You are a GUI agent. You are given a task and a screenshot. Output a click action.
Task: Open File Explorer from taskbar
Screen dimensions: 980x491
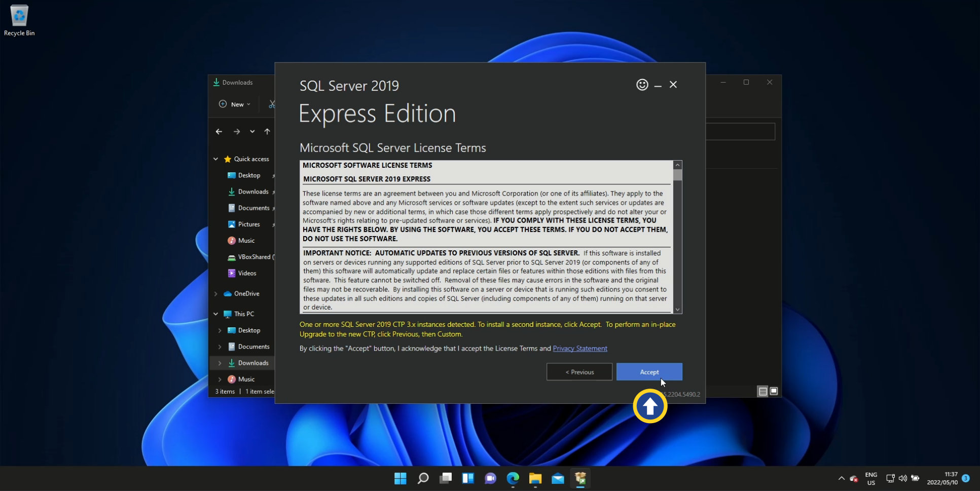(x=535, y=478)
